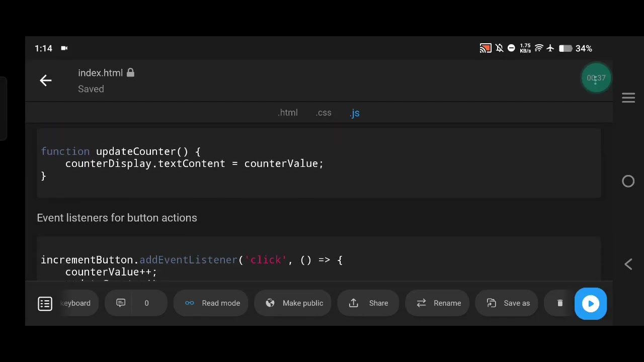Tap the upload icon beside Share
Viewport: 644px width, 362px height.
pos(354,303)
